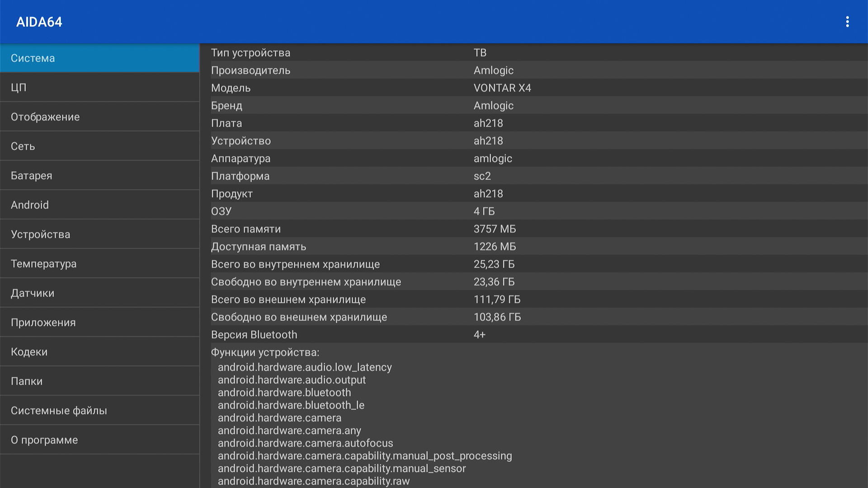Viewport: 868px width, 488px height.
Task: Open the Сеть category
Action: click(99, 146)
